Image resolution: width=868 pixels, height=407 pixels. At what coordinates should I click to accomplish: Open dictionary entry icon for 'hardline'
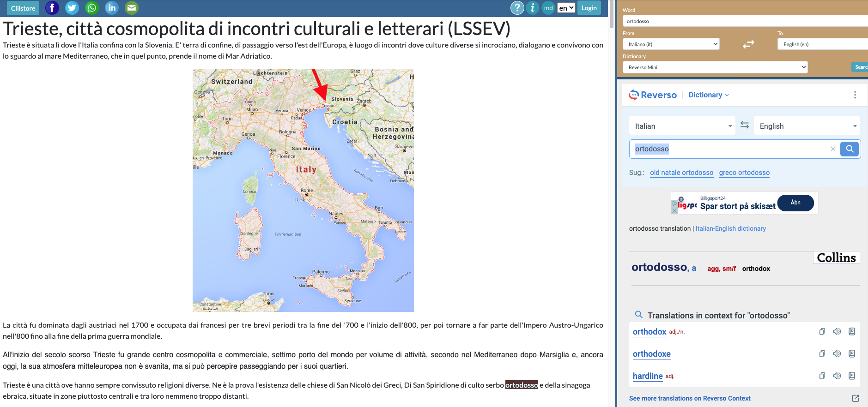click(852, 376)
